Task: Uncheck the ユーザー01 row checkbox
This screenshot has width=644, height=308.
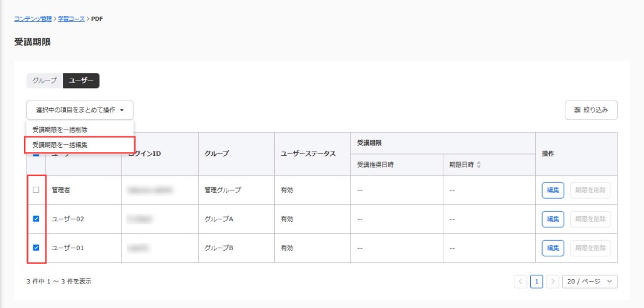Action: (x=36, y=248)
